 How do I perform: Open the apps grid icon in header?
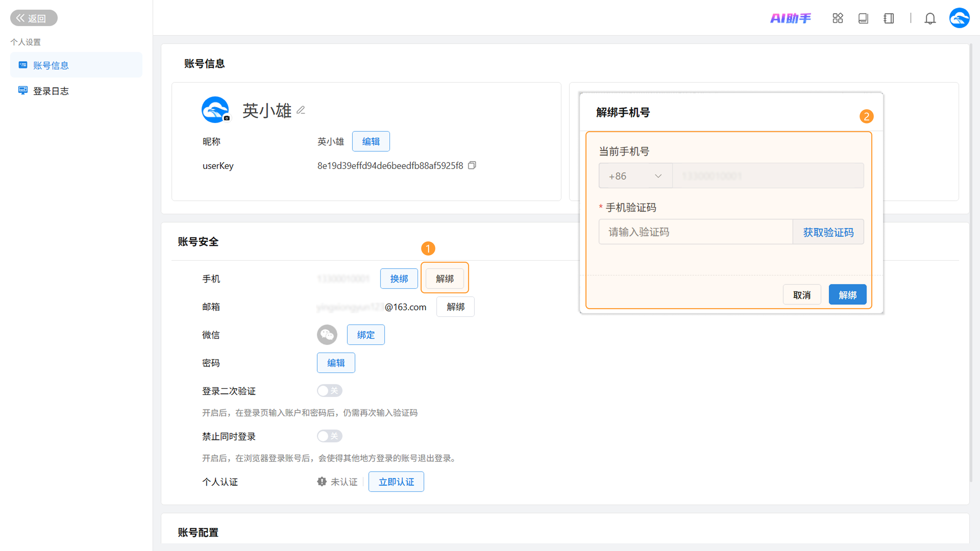(x=837, y=18)
